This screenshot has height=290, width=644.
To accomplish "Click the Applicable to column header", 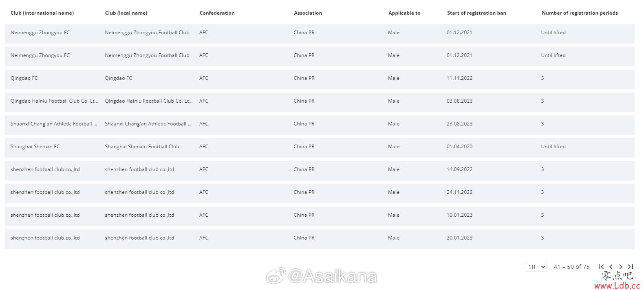I will 404,13.
